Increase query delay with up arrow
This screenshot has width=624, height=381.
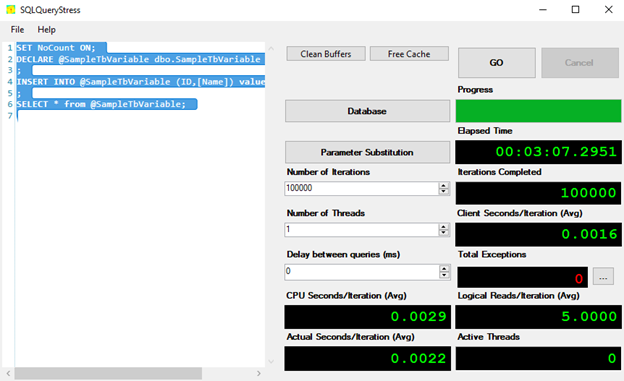[x=444, y=268]
